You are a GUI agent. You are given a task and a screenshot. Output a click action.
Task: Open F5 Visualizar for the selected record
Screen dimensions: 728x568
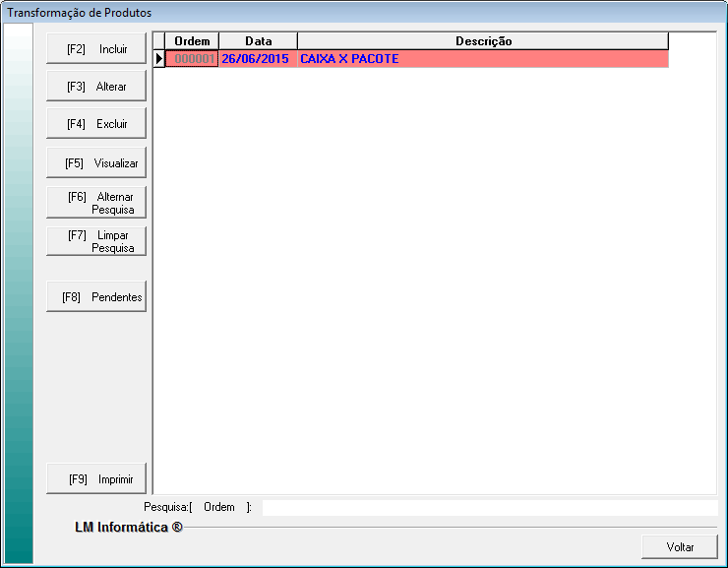pos(96,163)
